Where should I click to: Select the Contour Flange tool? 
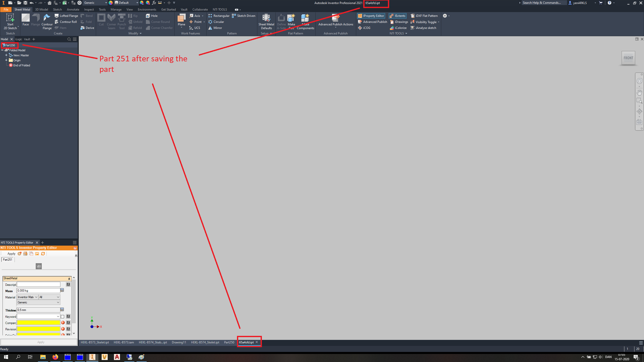pos(47,21)
